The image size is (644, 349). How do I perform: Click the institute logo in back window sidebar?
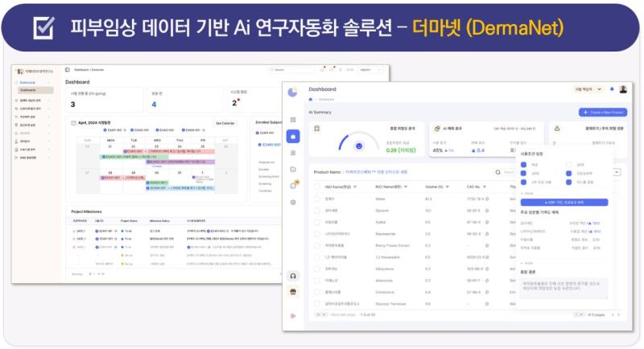pyautogui.click(x=35, y=72)
